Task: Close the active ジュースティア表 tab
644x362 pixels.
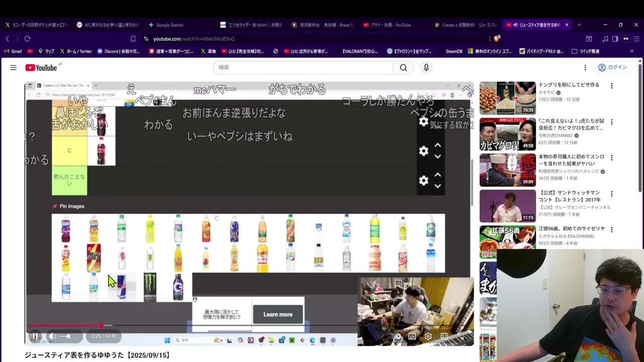Action: (x=567, y=25)
